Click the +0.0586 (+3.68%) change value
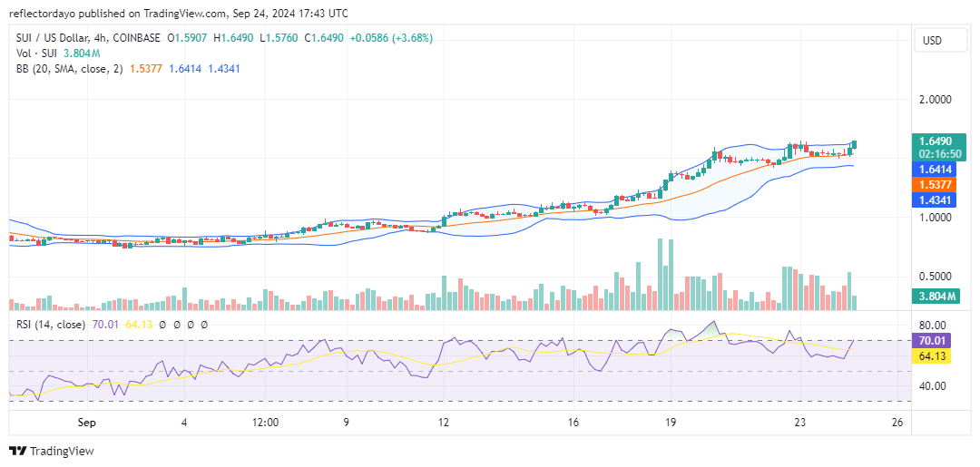Screen dimensions: 980x467 [391, 38]
